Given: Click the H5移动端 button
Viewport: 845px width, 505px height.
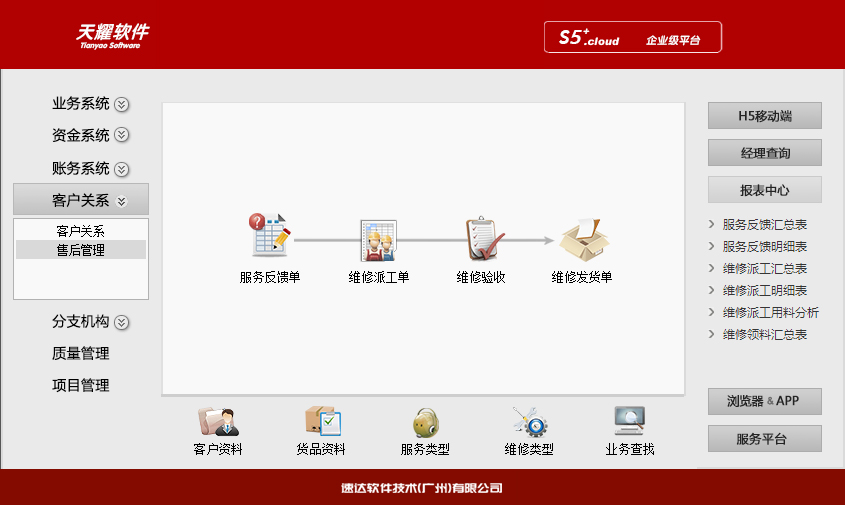Looking at the screenshot, I should pos(765,116).
